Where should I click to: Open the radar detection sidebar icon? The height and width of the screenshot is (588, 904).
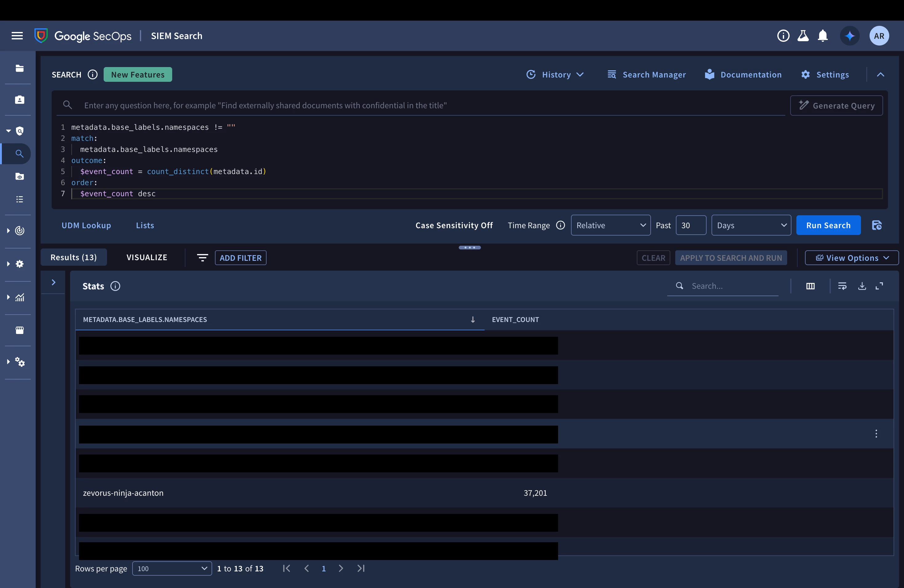coord(19,231)
